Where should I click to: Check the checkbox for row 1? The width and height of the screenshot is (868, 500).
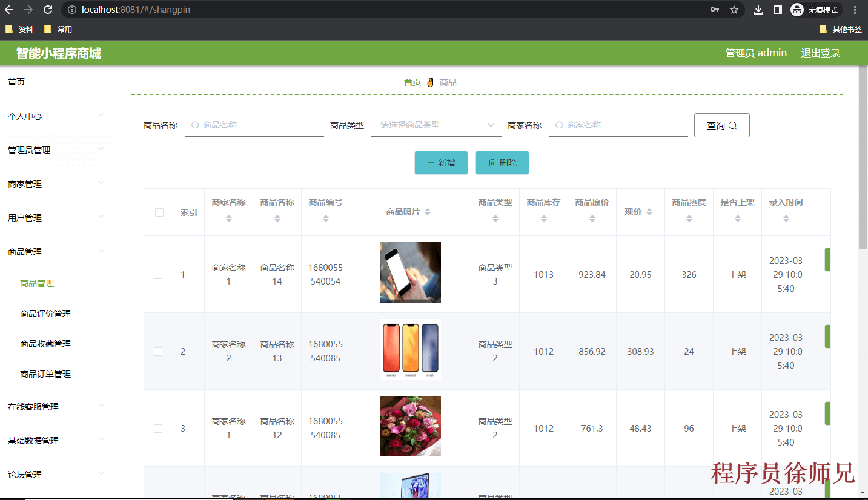tap(159, 274)
